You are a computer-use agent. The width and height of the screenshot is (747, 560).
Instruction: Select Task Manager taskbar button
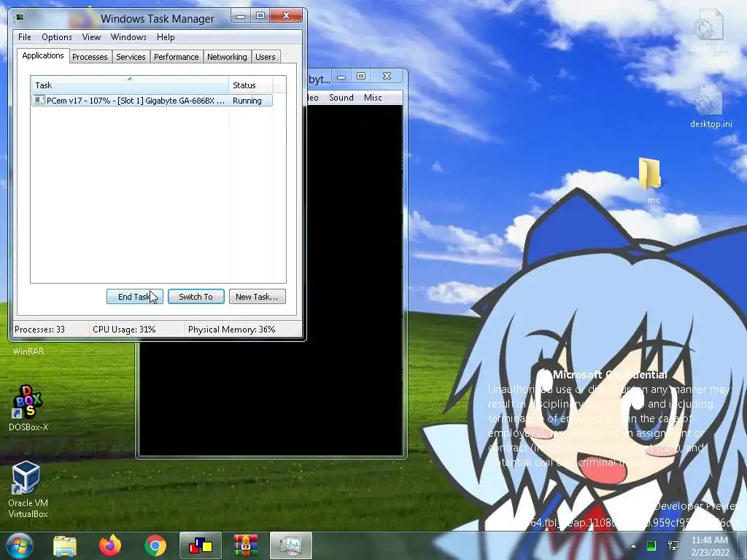[x=291, y=545]
